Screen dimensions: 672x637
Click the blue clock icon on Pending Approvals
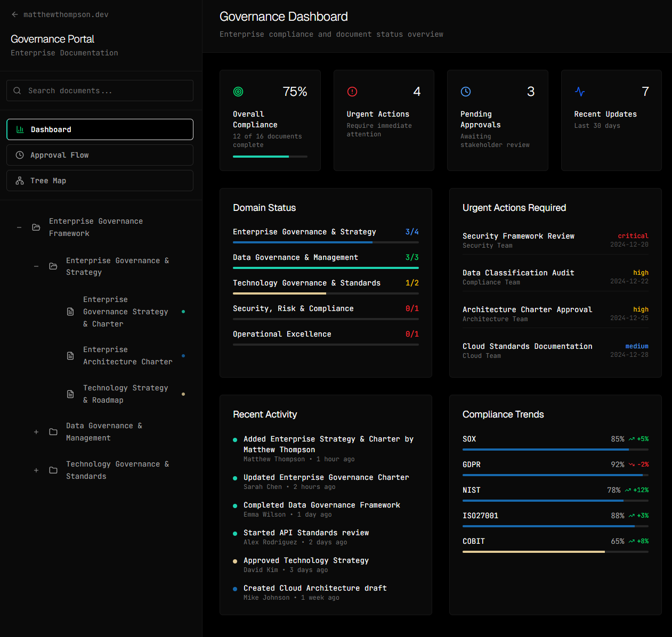[x=466, y=92]
